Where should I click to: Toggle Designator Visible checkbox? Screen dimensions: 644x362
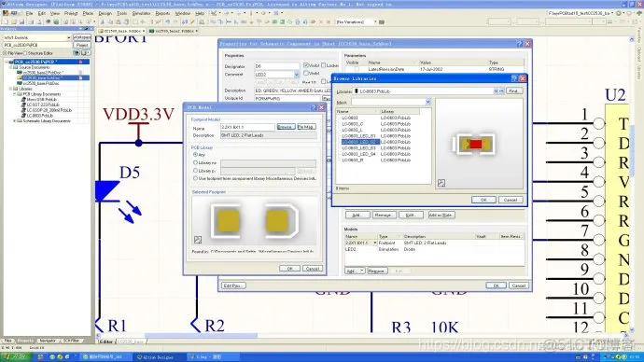[306, 65]
